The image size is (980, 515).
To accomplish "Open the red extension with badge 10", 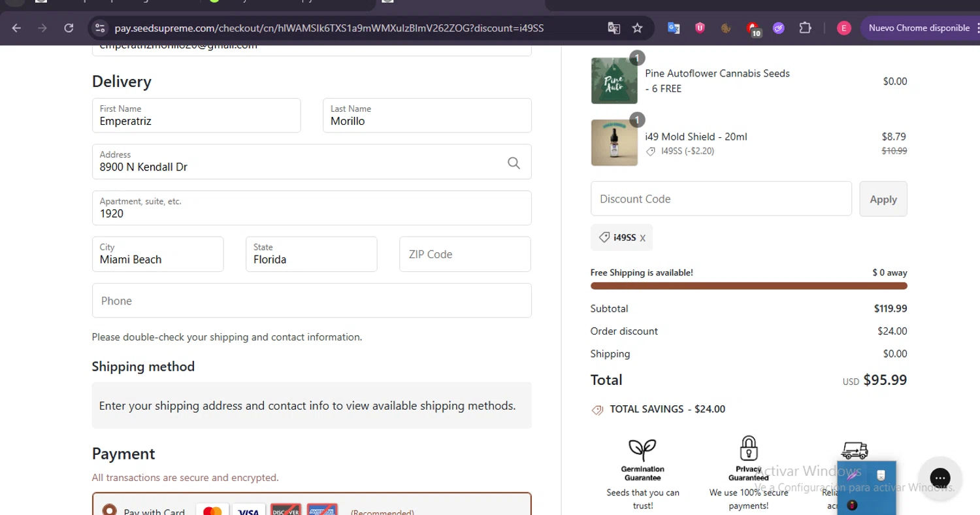I will [753, 29].
